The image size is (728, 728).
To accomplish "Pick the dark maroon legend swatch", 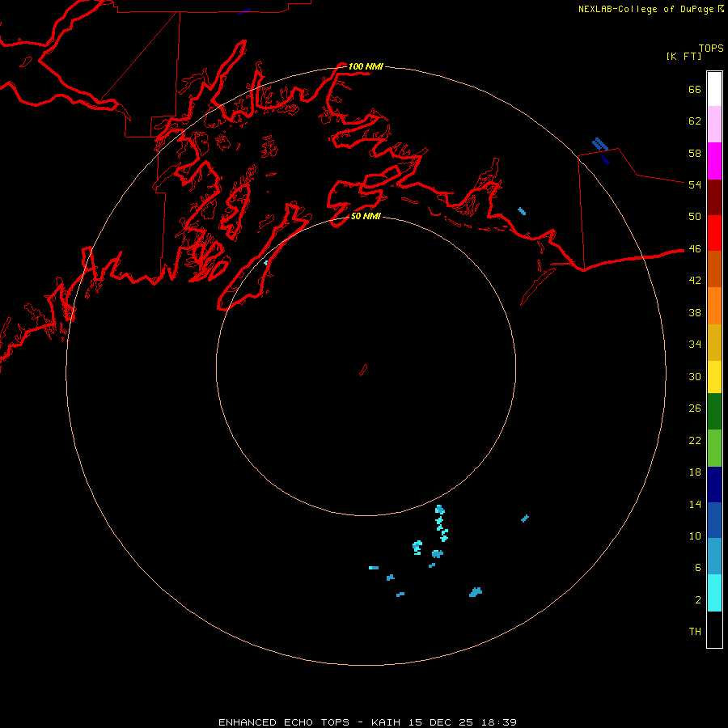I will click(714, 197).
